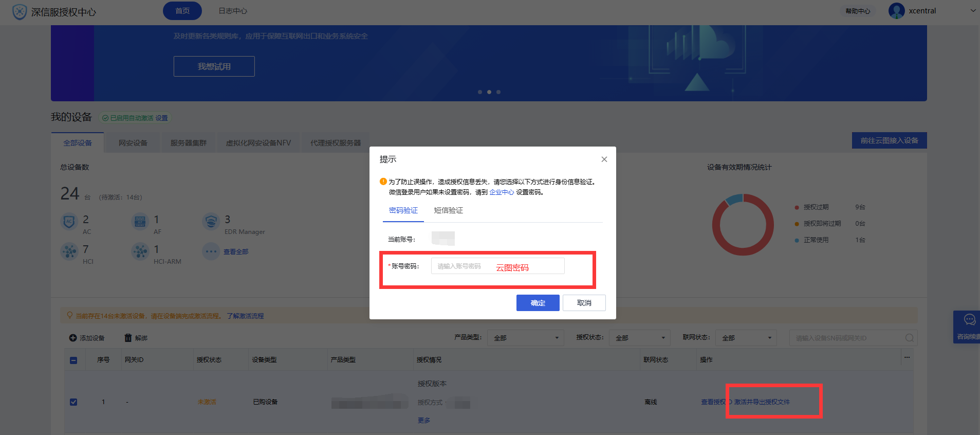The image size is (980, 435).
Task: Click the AF device type icon
Action: click(x=140, y=222)
